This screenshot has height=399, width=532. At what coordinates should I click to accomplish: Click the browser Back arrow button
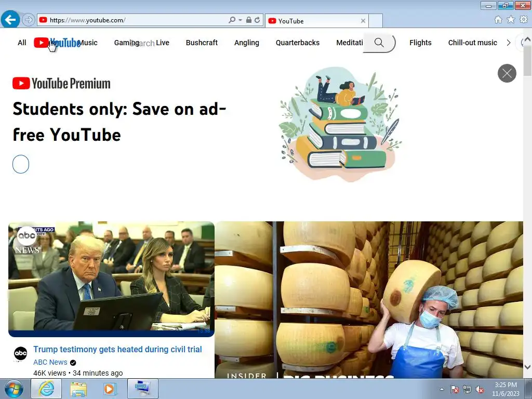point(10,20)
